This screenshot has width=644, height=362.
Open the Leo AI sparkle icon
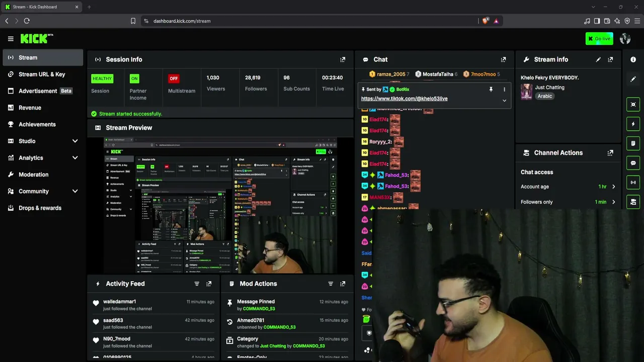coord(617,21)
